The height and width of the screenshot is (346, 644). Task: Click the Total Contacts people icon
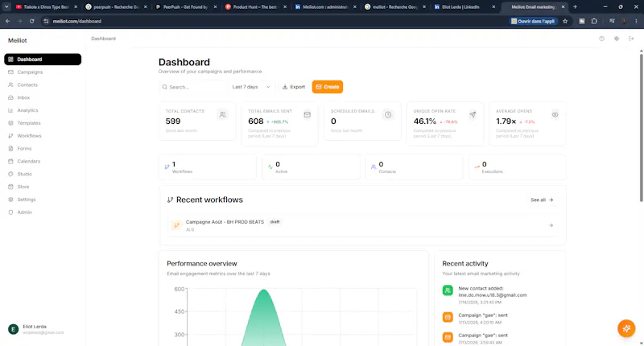[x=223, y=114]
